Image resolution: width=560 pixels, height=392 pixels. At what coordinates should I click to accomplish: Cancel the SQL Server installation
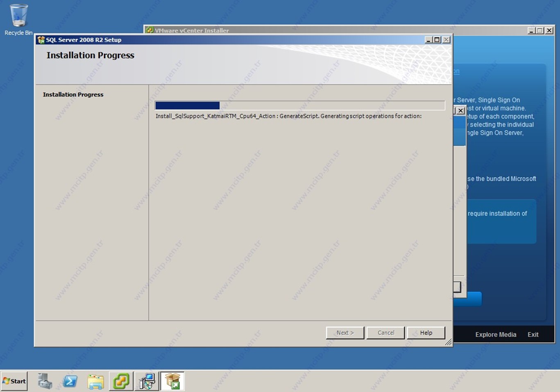[385, 333]
